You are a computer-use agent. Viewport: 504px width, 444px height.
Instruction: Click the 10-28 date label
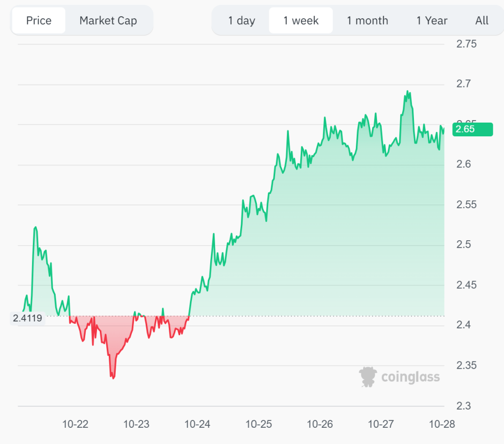pyautogui.click(x=441, y=424)
